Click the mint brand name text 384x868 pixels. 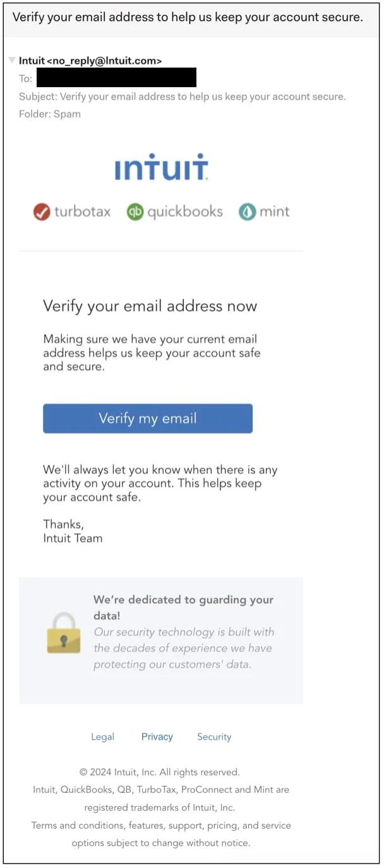(274, 212)
